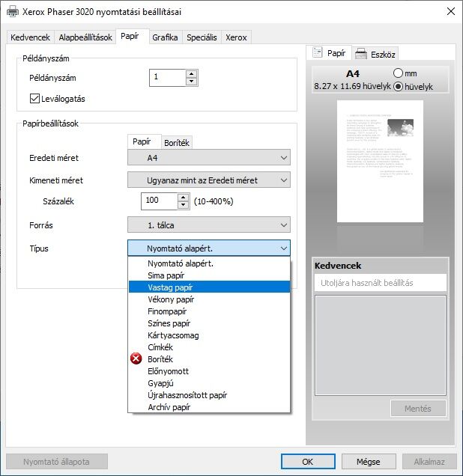Switch to the Grafika tab

click(x=166, y=37)
